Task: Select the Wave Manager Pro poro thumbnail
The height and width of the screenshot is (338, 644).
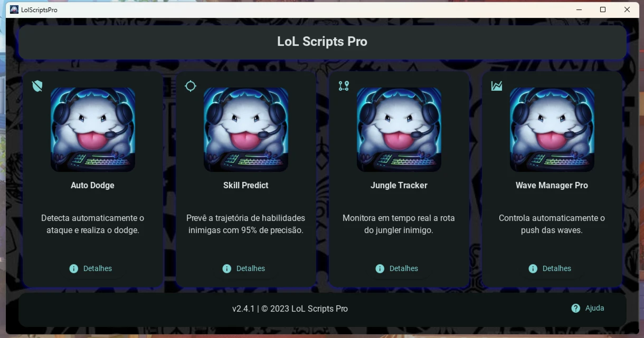Action: 552,130
